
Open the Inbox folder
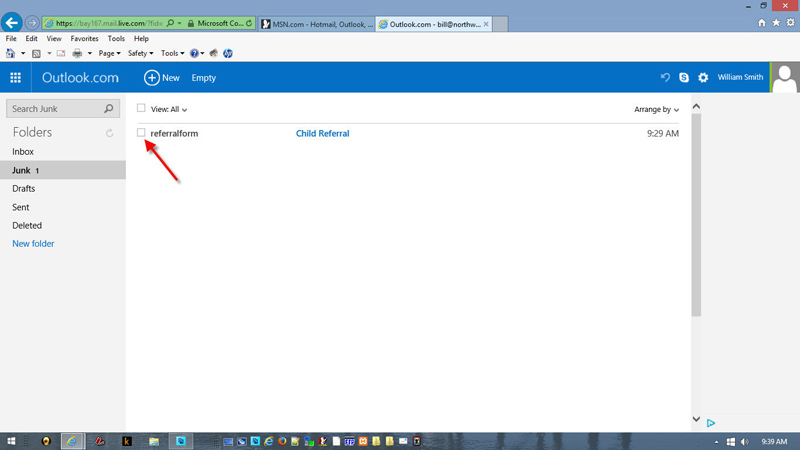[23, 152]
